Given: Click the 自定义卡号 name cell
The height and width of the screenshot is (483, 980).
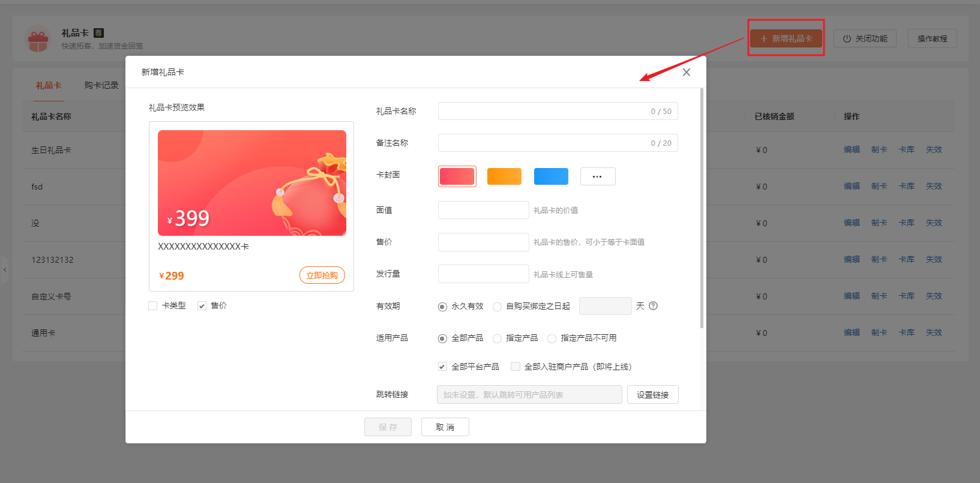Looking at the screenshot, I should pyautogui.click(x=51, y=296).
